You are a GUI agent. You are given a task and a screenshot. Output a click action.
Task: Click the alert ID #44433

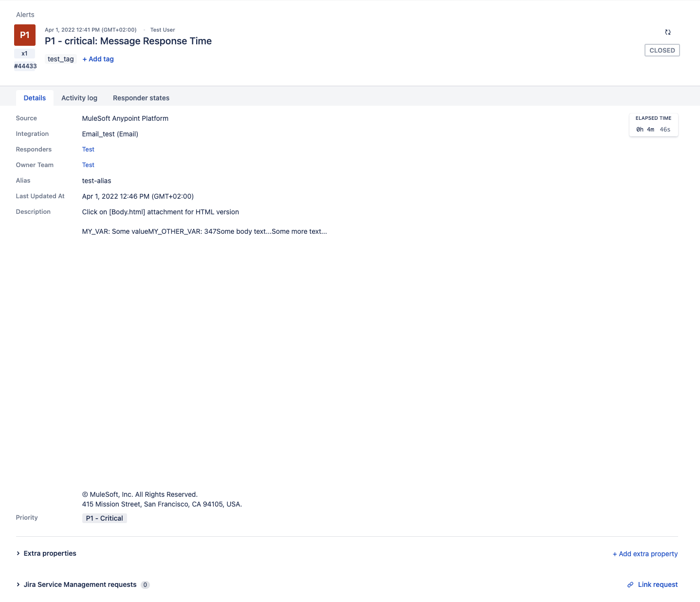tap(25, 66)
